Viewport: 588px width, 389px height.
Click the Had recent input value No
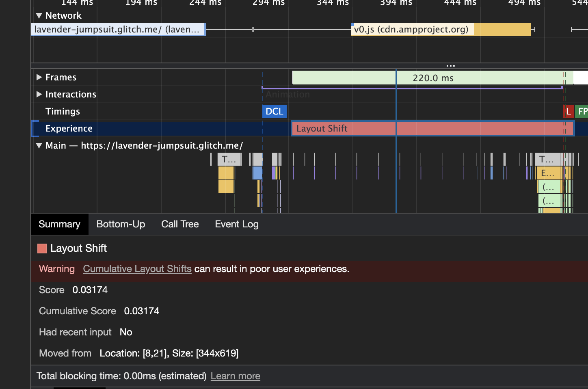126,332
